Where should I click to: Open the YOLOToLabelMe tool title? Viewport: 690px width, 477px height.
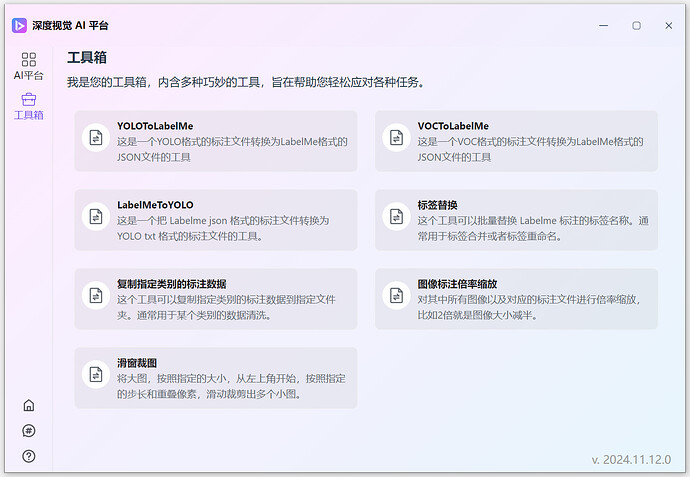tap(155, 126)
